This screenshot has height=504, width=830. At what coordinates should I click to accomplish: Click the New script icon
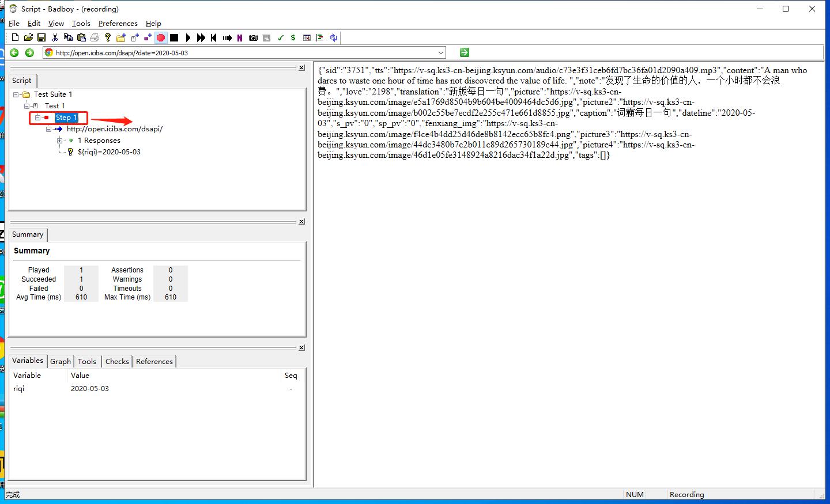pyautogui.click(x=15, y=37)
